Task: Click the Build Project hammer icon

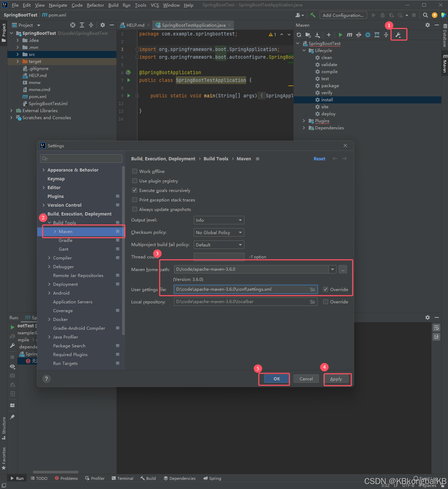Action: [313, 15]
